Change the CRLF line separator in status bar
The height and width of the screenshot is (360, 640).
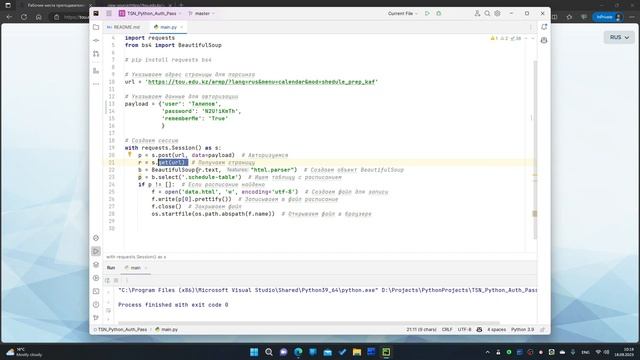[447, 329]
